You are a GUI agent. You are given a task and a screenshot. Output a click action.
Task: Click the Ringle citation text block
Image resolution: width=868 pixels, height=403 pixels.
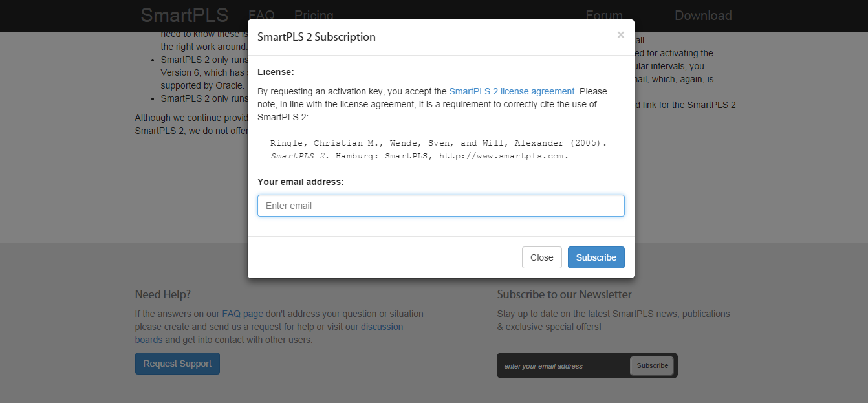coord(439,149)
